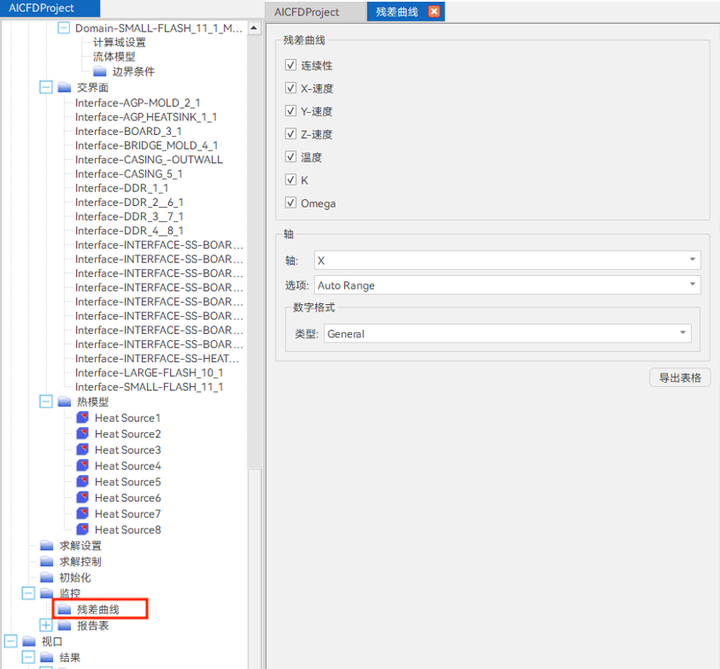Screen dimensions: 720x669
Task: Toggle the X-速度 checkbox
Action: 291,88
